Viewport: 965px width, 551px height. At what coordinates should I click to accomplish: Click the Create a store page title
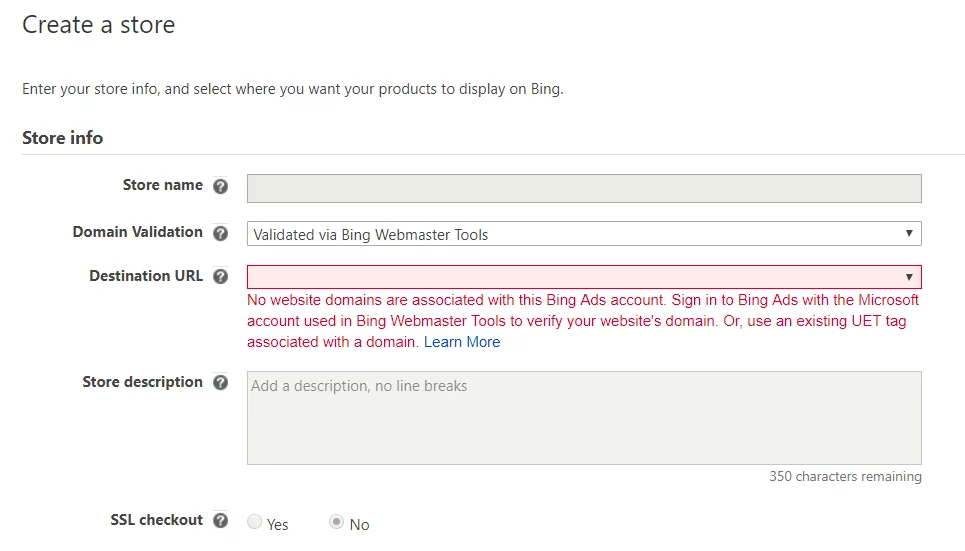pyautogui.click(x=98, y=25)
